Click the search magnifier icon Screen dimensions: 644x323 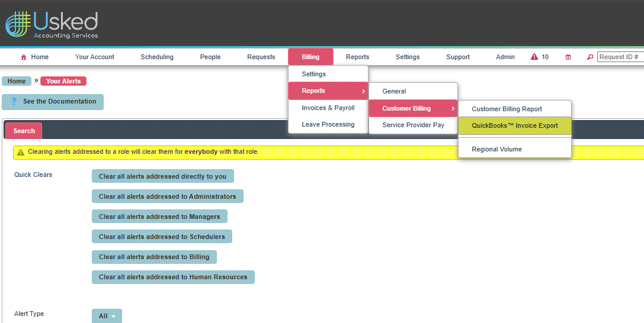[x=589, y=57]
